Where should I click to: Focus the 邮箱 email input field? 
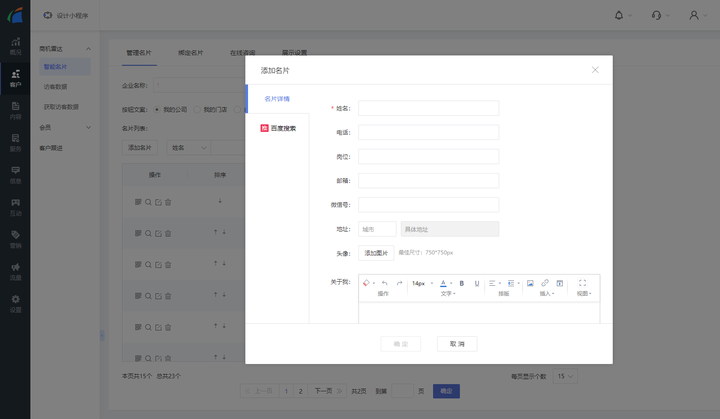tap(428, 181)
